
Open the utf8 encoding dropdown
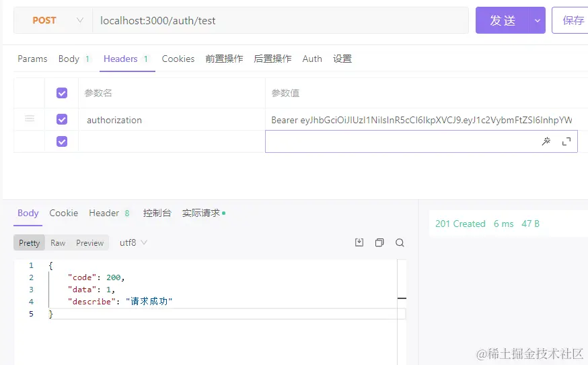pyautogui.click(x=133, y=242)
